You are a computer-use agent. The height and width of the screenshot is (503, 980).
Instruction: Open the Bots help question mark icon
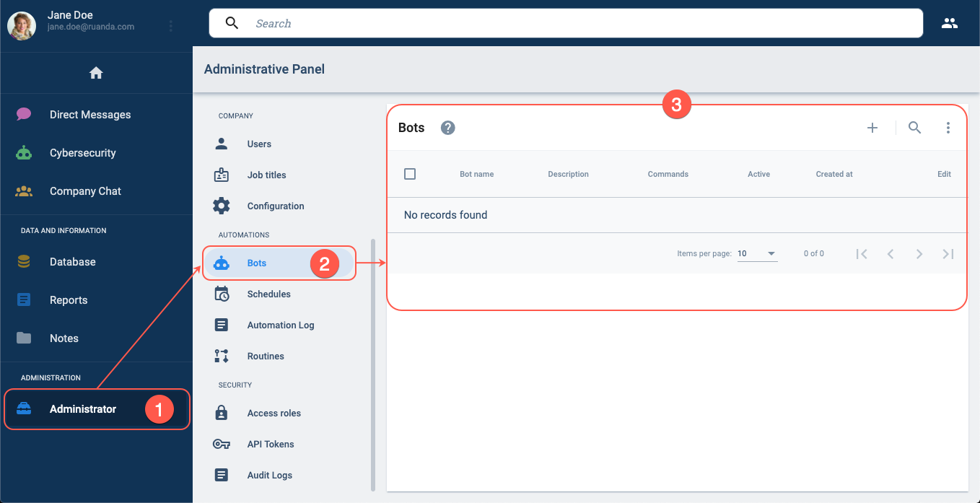click(448, 128)
